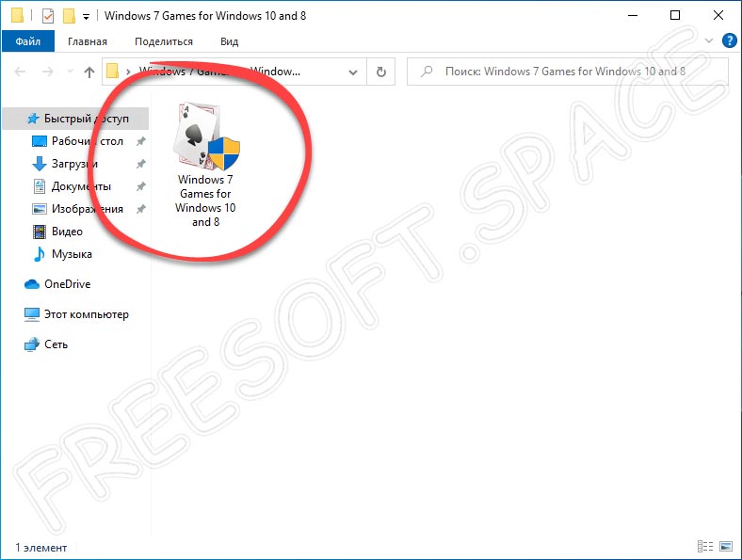Screen dimensions: 742x560
Task: Open the Customize Quick Access Toolbar dropdown
Action: click(86, 17)
